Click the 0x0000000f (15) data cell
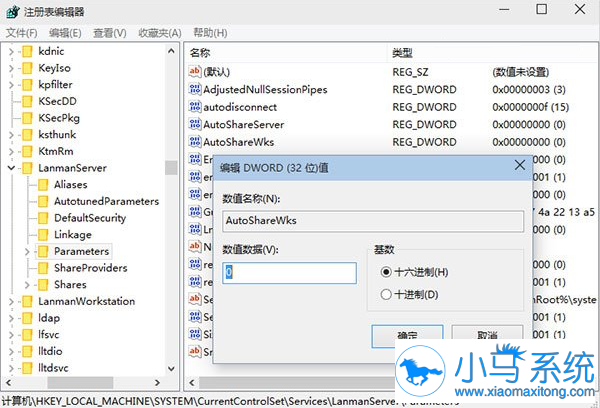 pos(530,107)
